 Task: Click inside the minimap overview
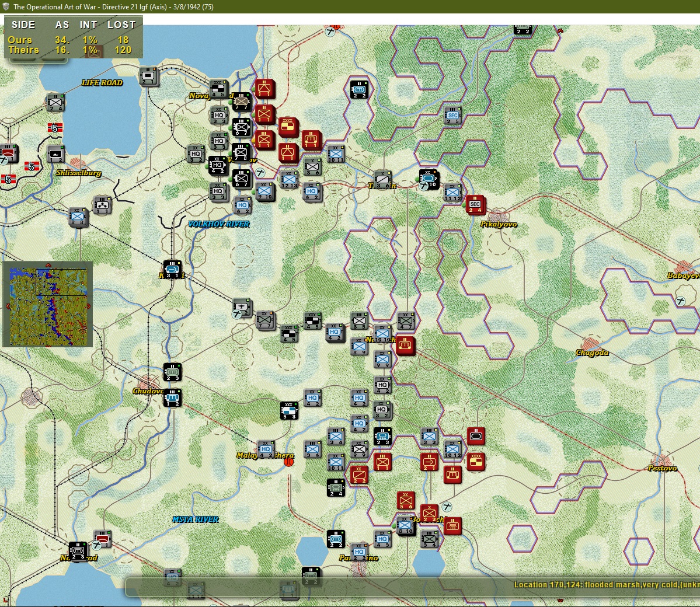click(x=48, y=306)
